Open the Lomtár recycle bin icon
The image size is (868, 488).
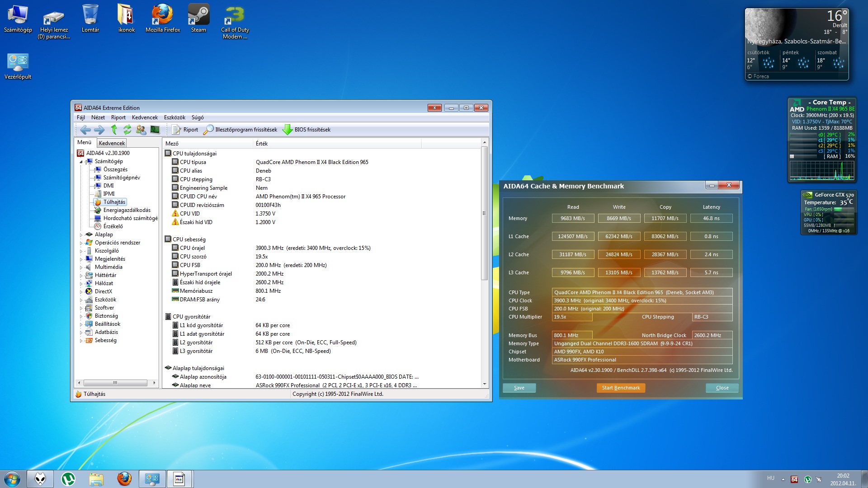click(x=90, y=19)
